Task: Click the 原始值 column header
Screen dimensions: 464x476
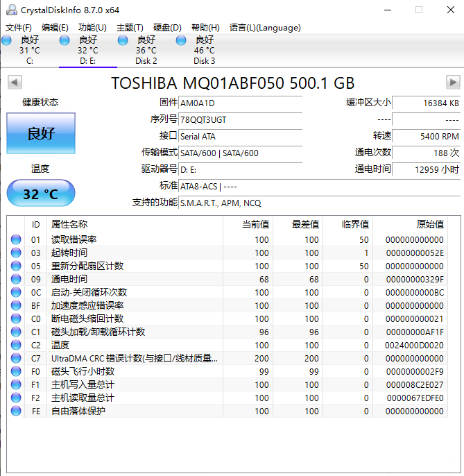Action: (x=411, y=224)
